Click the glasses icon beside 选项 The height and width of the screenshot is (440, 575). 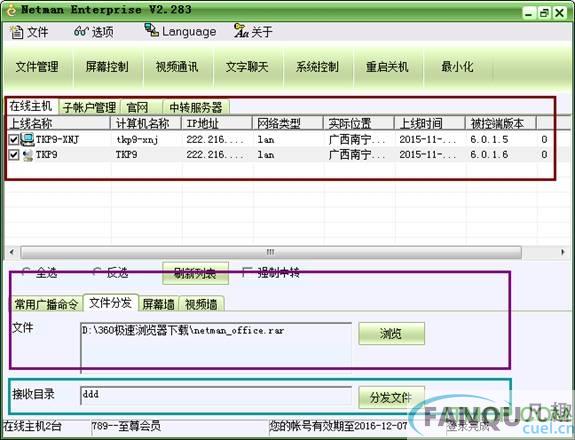tap(81, 31)
